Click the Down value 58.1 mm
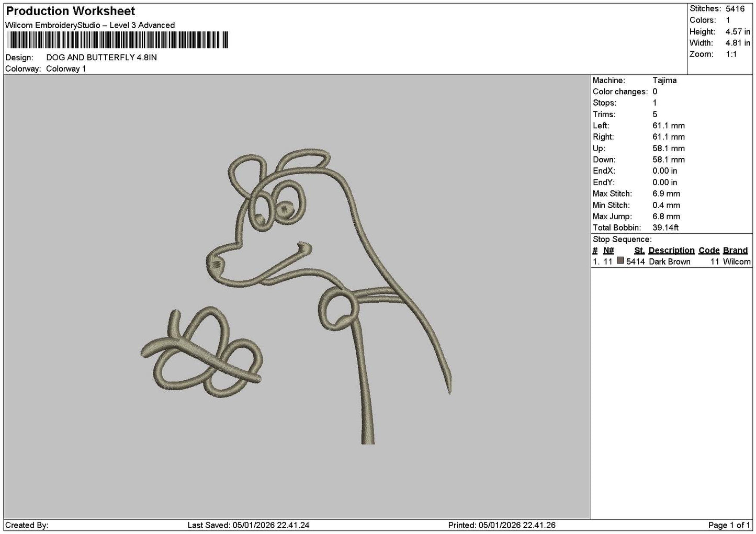 (669, 160)
